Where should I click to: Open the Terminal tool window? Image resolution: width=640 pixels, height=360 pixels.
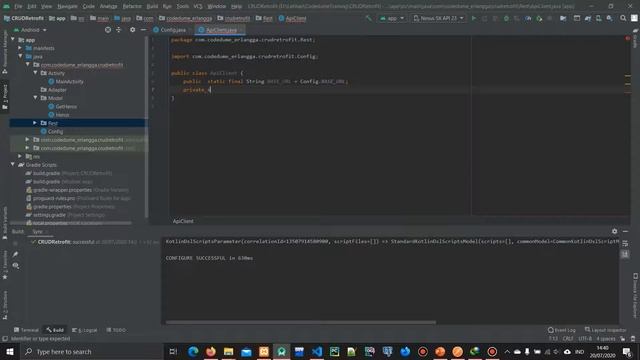click(x=27, y=330)
